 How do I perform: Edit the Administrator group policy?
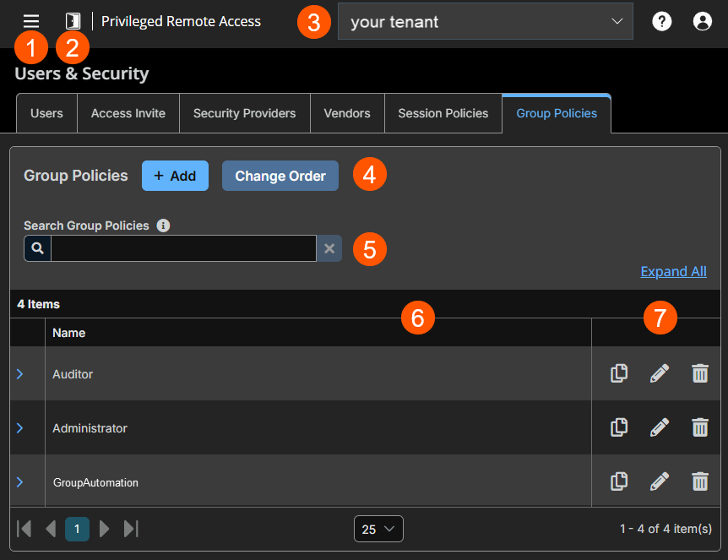pos(660,427)
